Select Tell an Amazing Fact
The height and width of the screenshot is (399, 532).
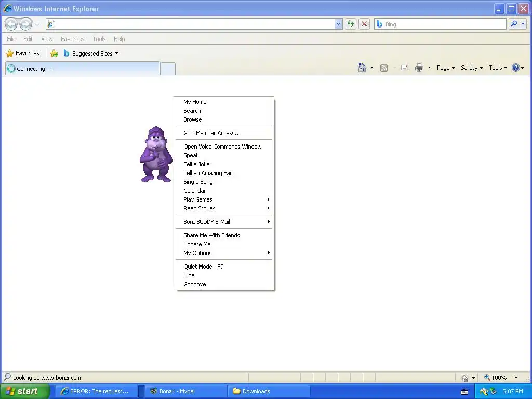pos(224,173)
